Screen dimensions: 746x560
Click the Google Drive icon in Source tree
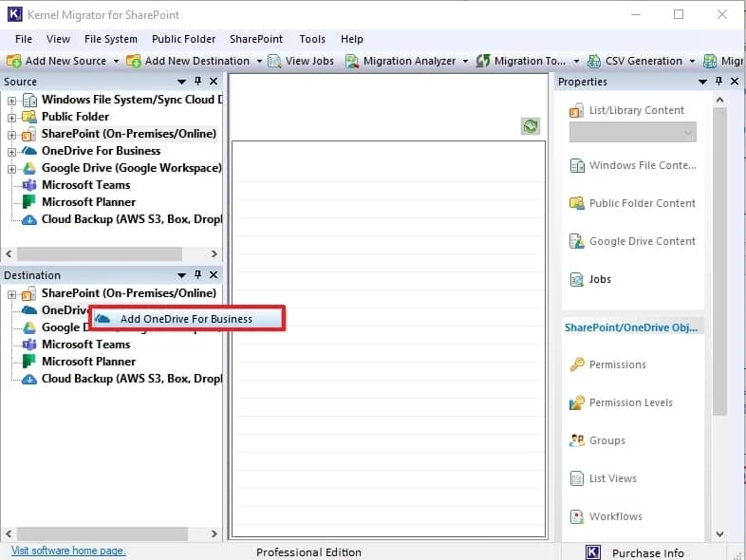tap(29, 168)
